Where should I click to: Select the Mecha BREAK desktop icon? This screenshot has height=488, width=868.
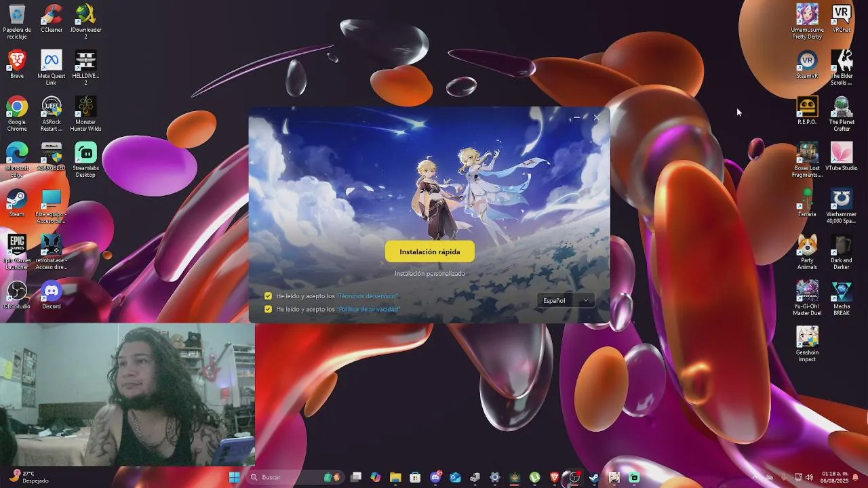tap(842, 298)
